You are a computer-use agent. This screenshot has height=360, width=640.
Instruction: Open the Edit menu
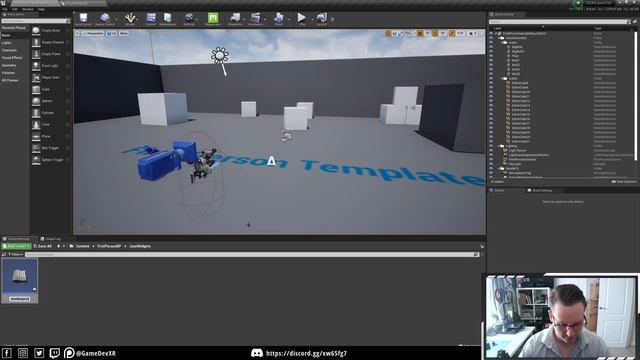point(15,9)
